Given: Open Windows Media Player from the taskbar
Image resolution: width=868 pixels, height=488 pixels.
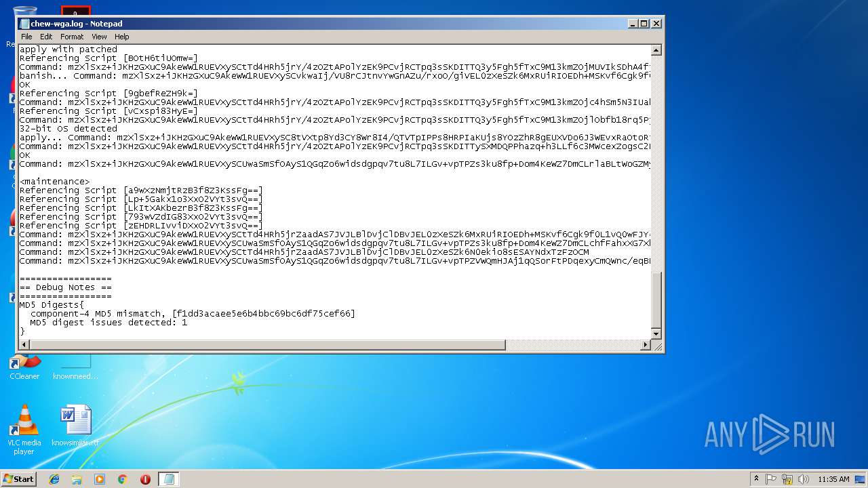Looking at the screenshot, I should pos(100,479).
